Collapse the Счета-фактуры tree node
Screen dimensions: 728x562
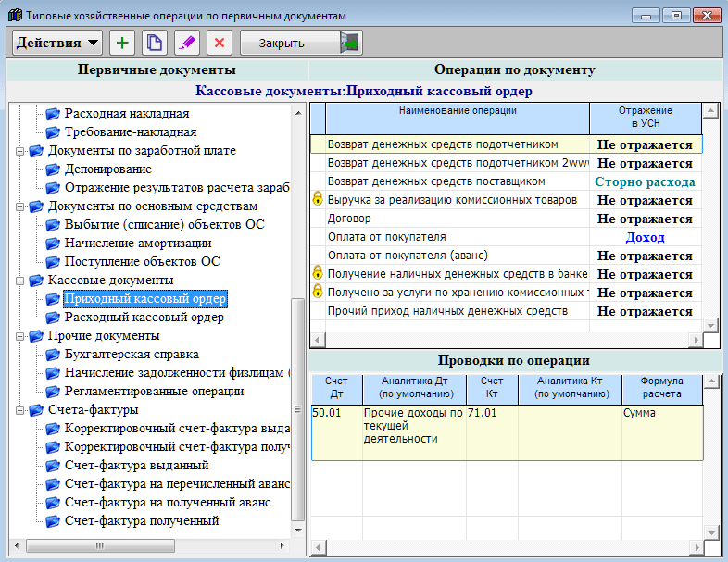click(x=20, y=411)
